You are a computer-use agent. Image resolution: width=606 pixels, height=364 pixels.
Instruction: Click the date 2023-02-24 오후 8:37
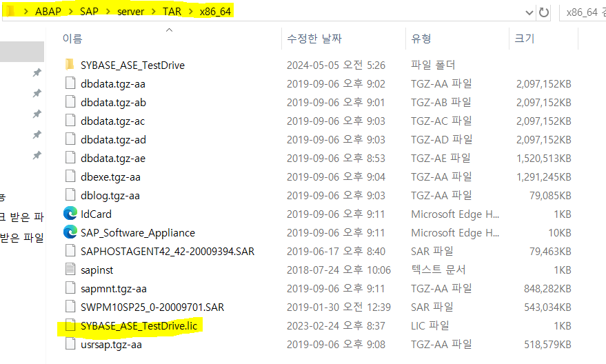pos(336,326)
